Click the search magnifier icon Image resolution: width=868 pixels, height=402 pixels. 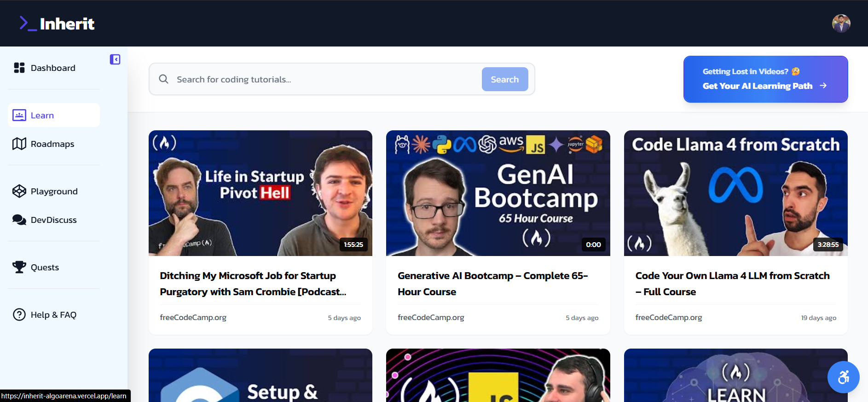[163, 79]
